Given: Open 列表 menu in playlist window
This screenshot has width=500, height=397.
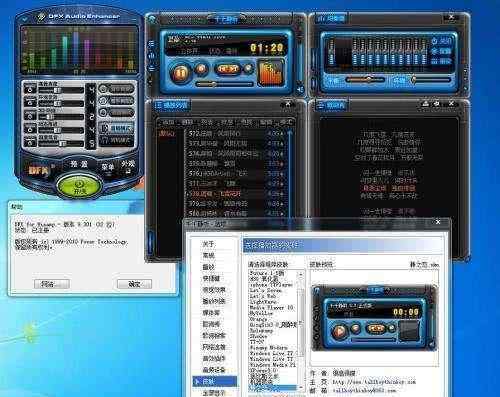Looking at the screenshot, I should coord(207,123).
